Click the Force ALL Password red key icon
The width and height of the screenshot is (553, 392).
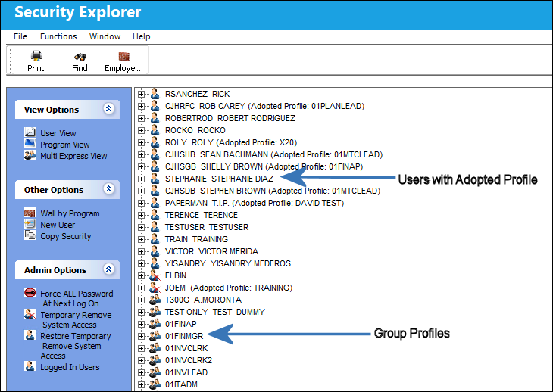pyautogui.click(x=30, y=293)
